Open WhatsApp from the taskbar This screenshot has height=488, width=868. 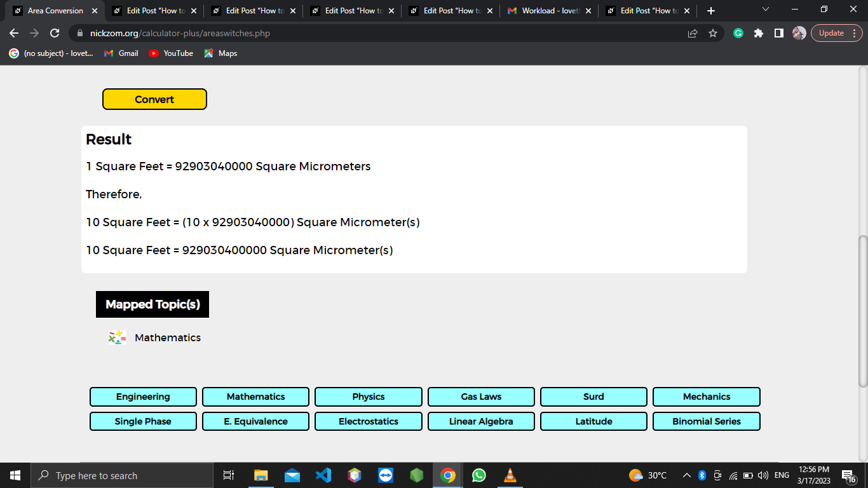tap(479, 475)
